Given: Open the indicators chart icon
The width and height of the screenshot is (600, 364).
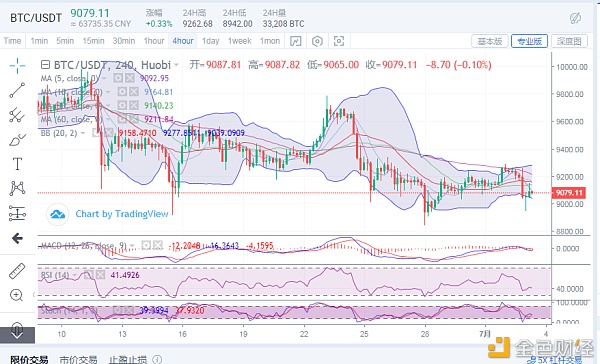Looking at the screenshot, I should click(296, 41).
